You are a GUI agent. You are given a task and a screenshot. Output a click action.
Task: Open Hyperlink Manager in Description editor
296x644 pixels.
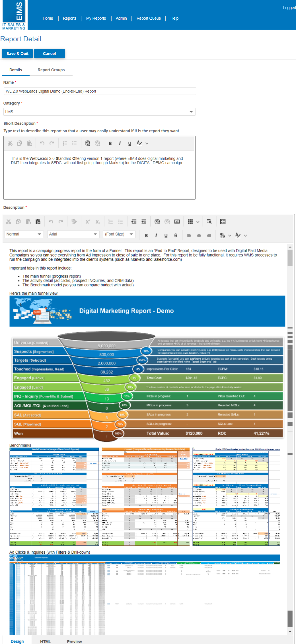click(x=157, y=222)
